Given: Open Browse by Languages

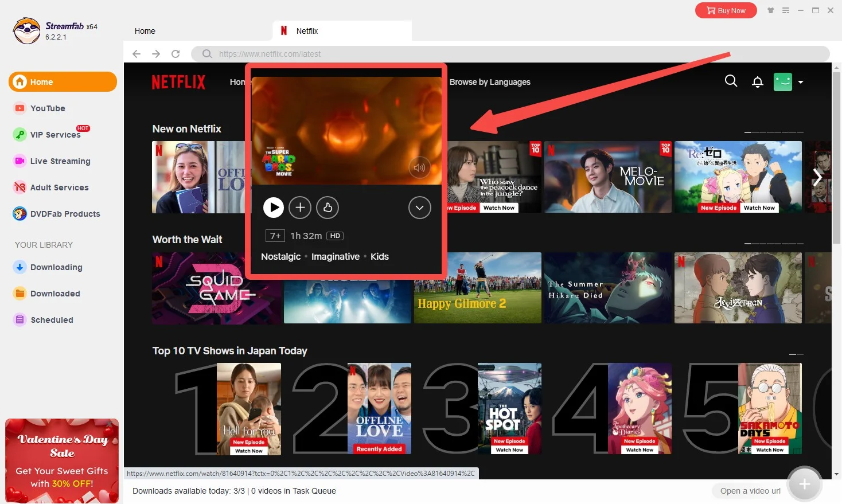Looking at the screenshot, I should pyautogui.click(x=490, y=82).
